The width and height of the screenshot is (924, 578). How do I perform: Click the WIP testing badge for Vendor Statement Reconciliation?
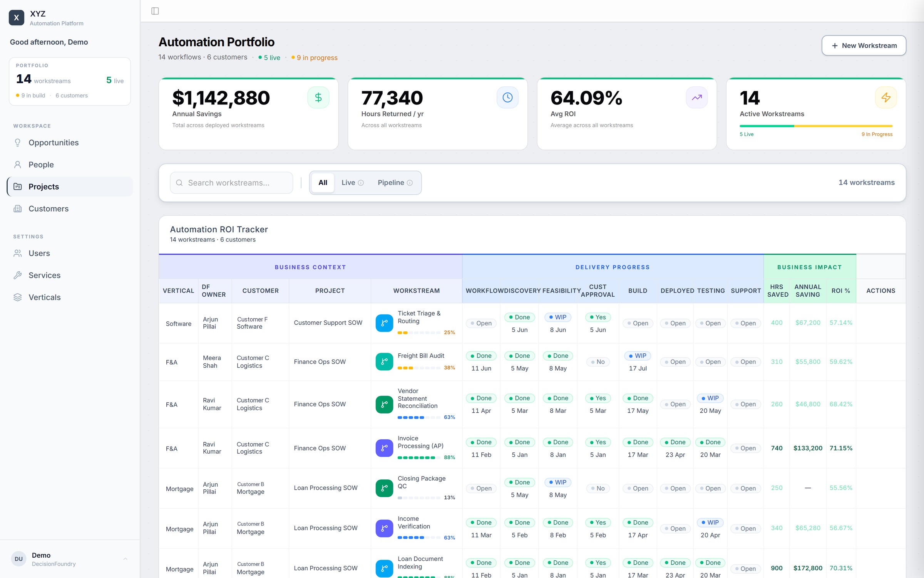coord(710,398)
